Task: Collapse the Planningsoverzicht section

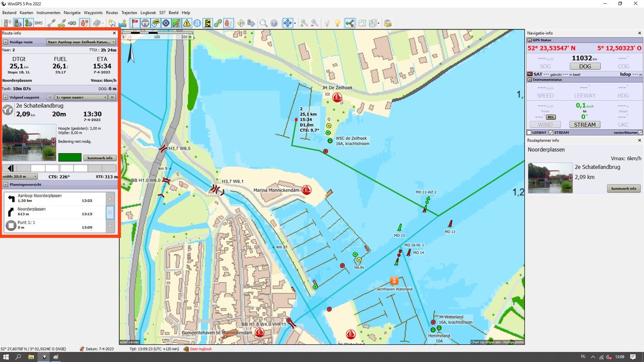Action: [x=5, y=184]
